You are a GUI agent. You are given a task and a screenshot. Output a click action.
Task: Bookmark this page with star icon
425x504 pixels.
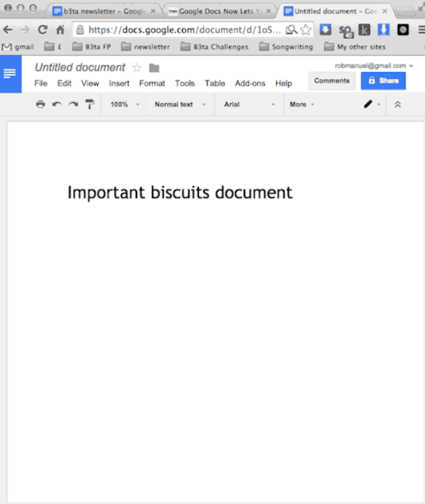(306, 30)
